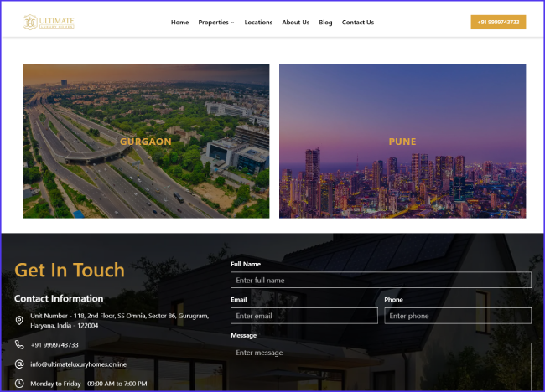Click the phone handset icon in contact info
The image size is (545, 392).
coord(19,345)
